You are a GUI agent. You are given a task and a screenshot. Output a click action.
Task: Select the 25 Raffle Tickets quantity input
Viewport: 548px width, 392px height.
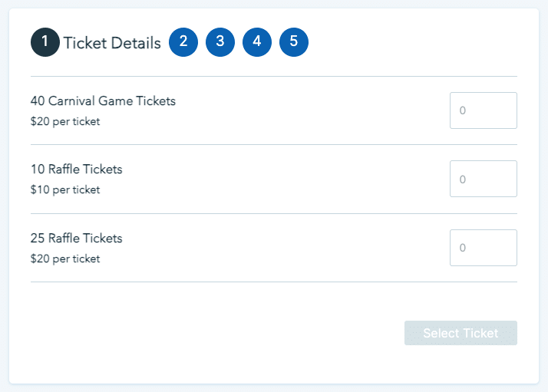point(483,248)
